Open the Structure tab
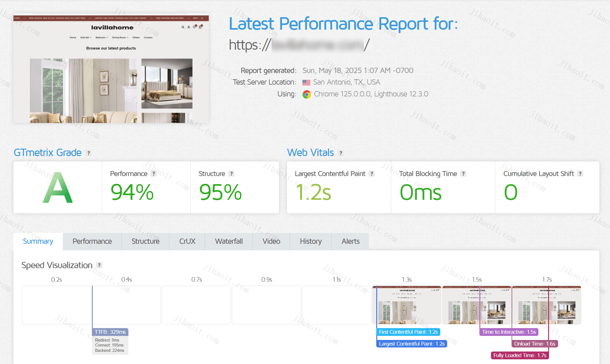The width and height of the screenshot is (610, 364). (145, 241)
